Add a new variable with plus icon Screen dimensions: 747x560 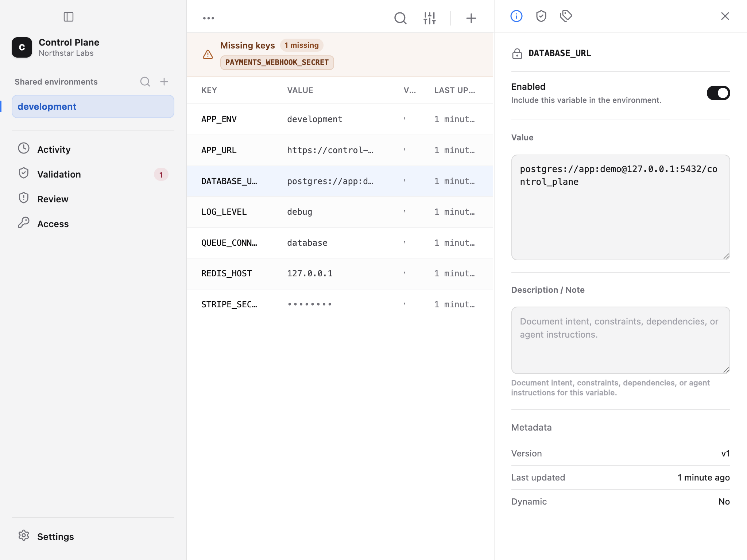471,18
